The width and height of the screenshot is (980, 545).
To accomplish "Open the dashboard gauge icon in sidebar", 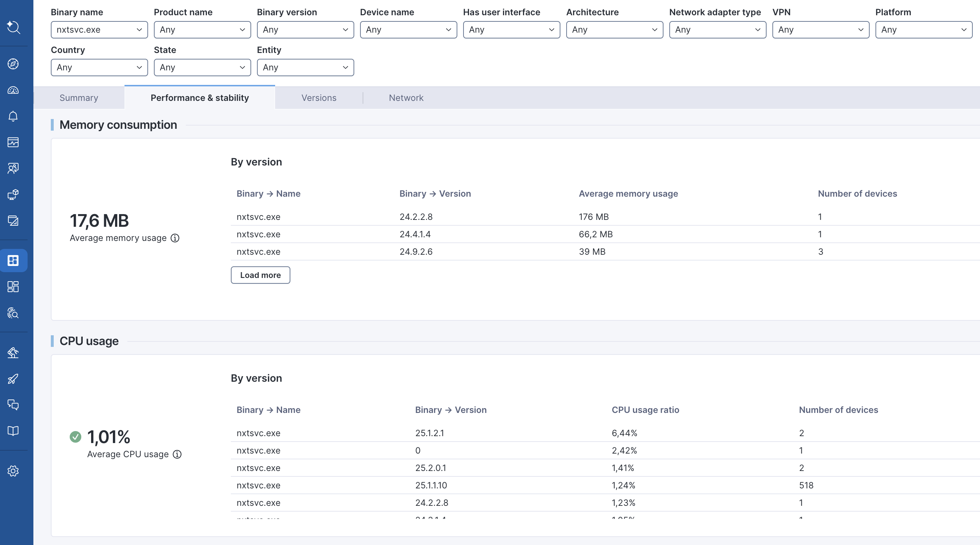I will tap(14, 90).
